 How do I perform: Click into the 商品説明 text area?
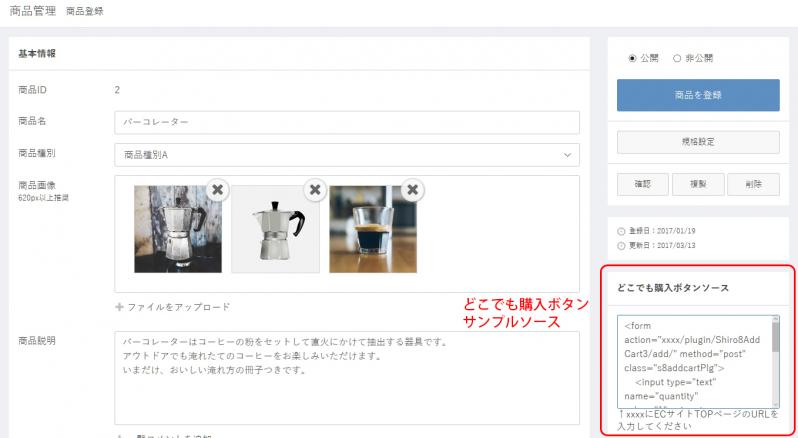(347, 378)
